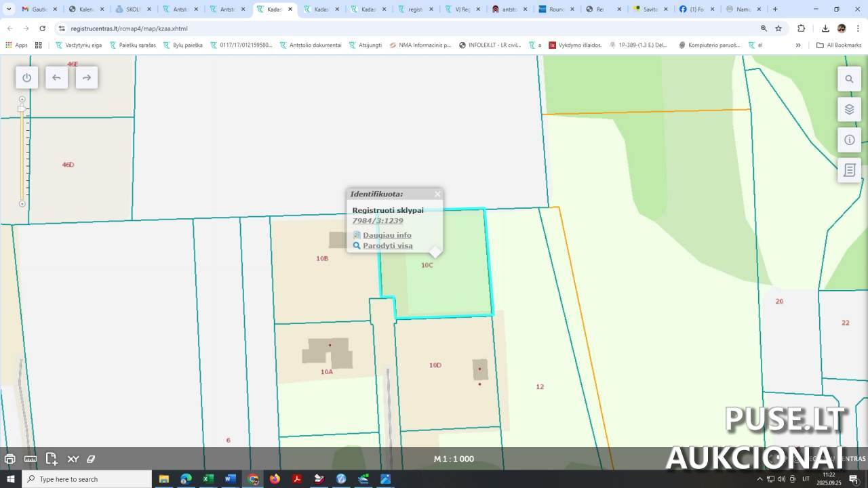Open the map legend panel
The width and height of the screenshot is (868, 488).
coord(849,170)
